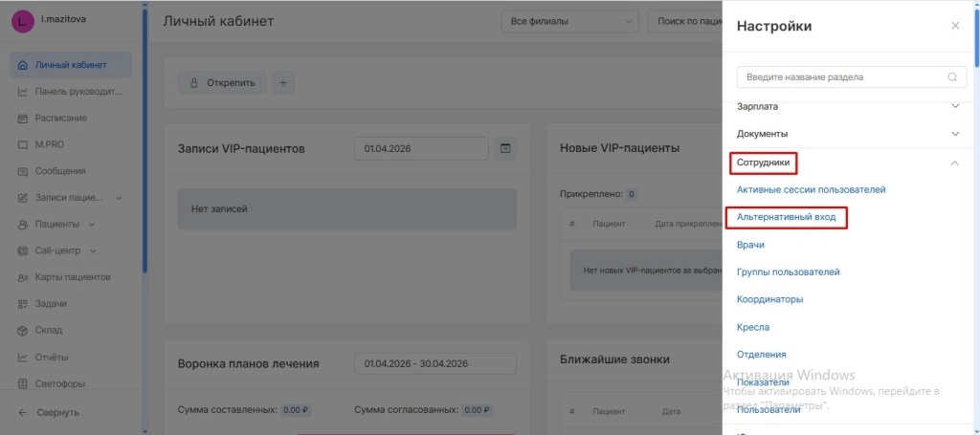Click the plus button next to Открепить
980x435 pixels.
click(x=283, y=83)
